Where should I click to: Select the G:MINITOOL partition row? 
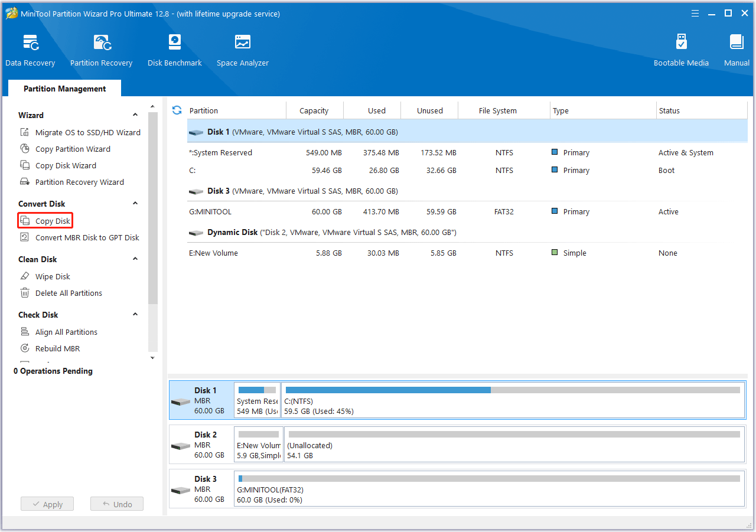tap(467, 211)
